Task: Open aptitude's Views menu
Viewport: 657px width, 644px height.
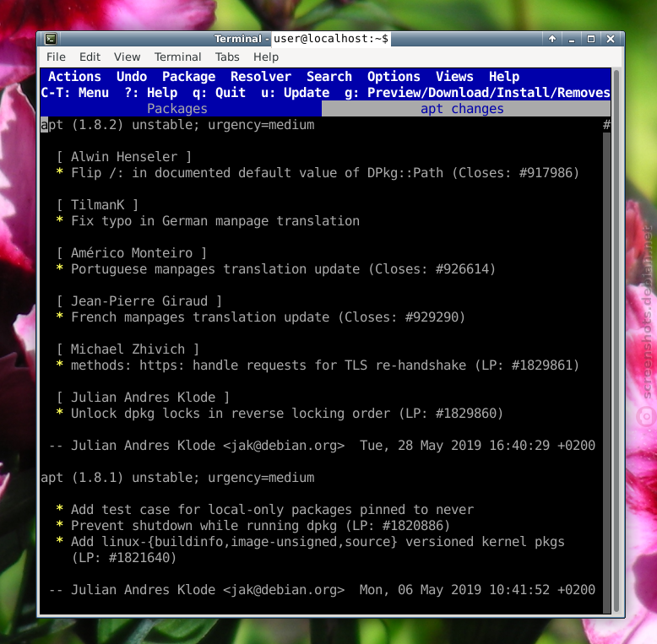Action: tap(454, 77)
